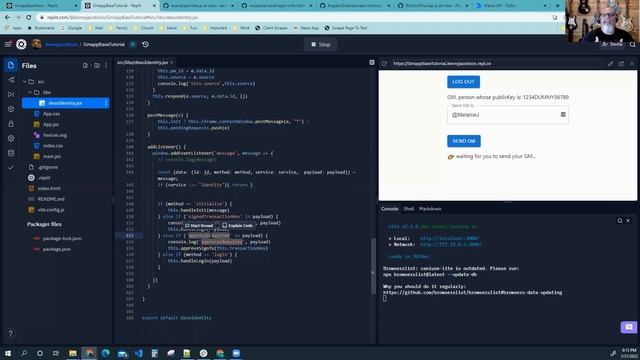Open package-lock.json file
Viewport: 640px width, 360px height.
click(62, 238)
